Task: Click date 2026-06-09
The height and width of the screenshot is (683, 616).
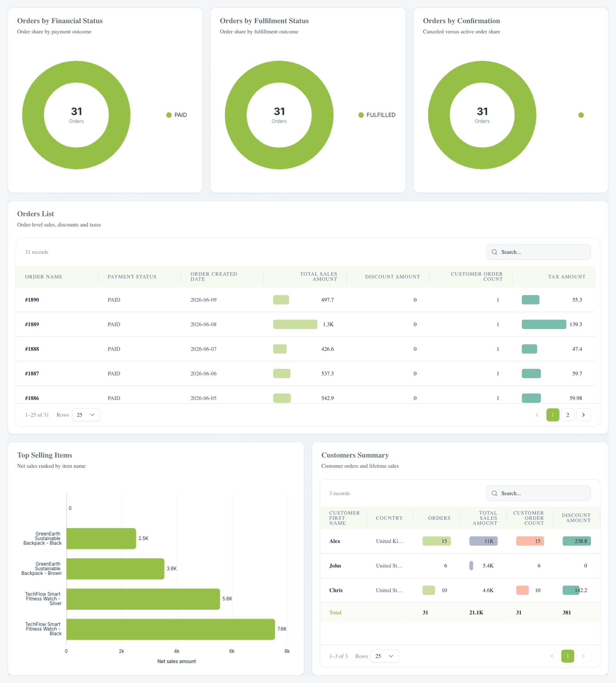Action: [203, 300]
